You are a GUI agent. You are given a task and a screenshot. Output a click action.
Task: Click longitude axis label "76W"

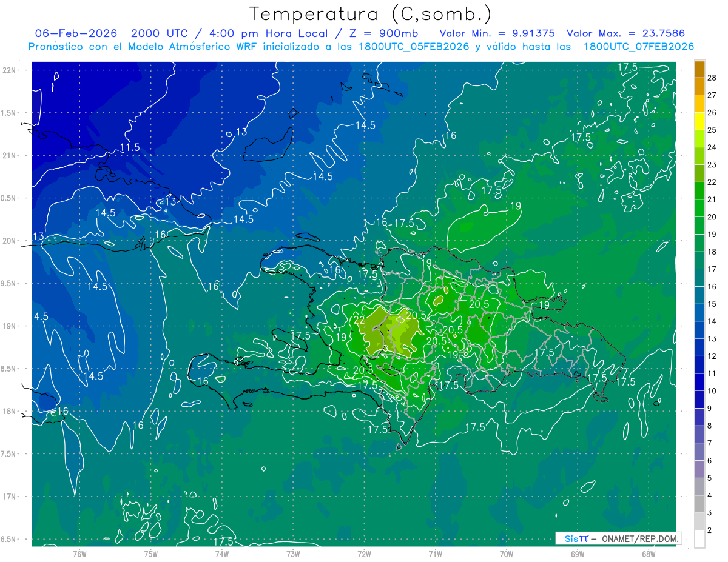click(79, 554)
